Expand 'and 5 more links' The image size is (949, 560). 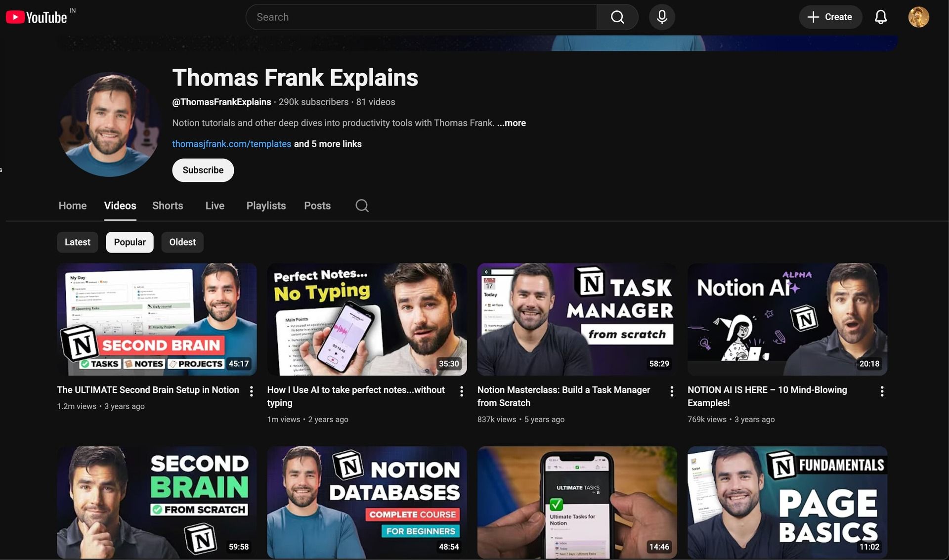coord(328,144)
